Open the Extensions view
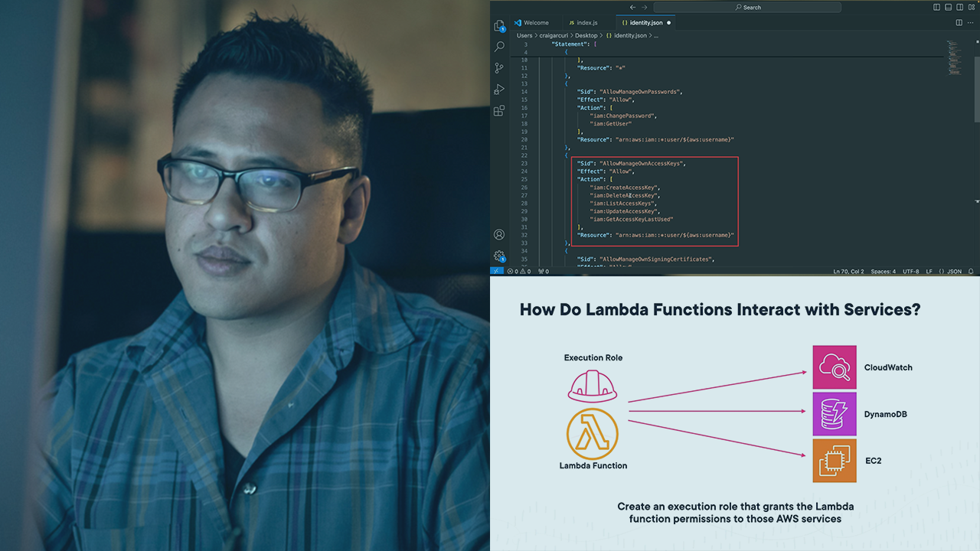Screen dimensions: 980x551 coord(499,111)
